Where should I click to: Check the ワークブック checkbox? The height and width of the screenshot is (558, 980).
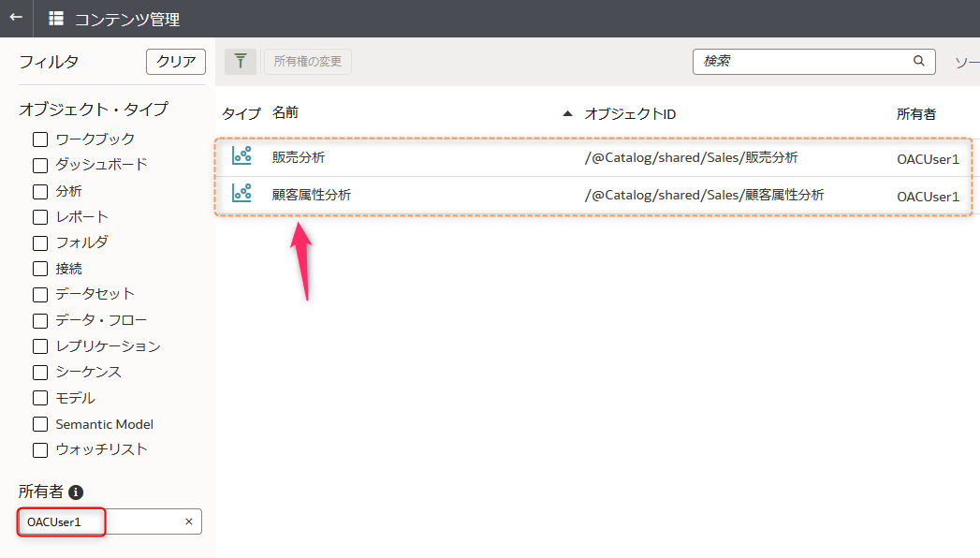(x=40, y=139)
